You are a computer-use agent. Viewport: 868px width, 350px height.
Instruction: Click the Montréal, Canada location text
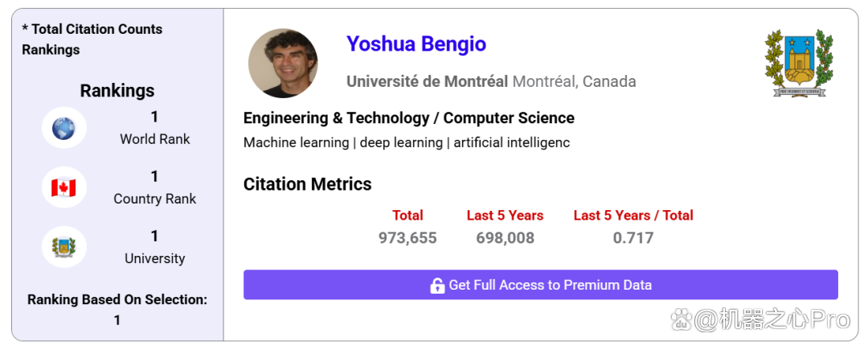click(574, 82)
